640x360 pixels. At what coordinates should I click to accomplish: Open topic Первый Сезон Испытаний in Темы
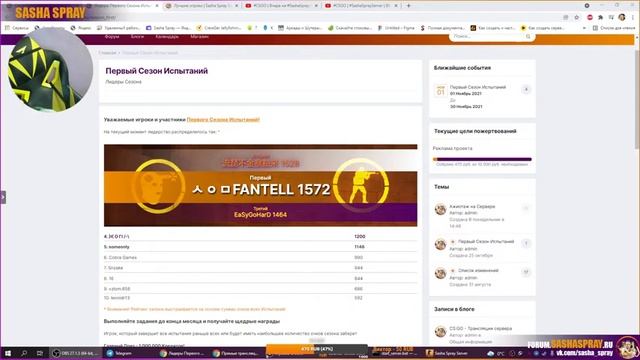click(x=486, y=242)
